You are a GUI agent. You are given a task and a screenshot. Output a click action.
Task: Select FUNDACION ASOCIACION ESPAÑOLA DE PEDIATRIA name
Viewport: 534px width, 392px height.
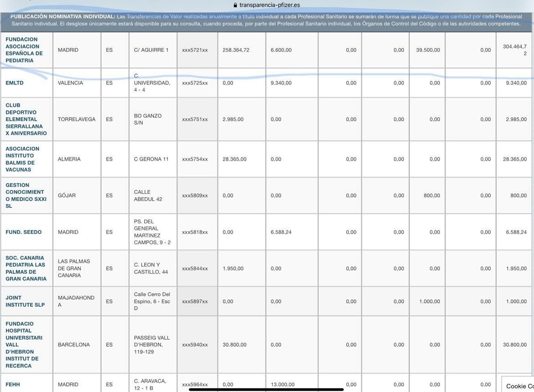[x=24, y=50]
